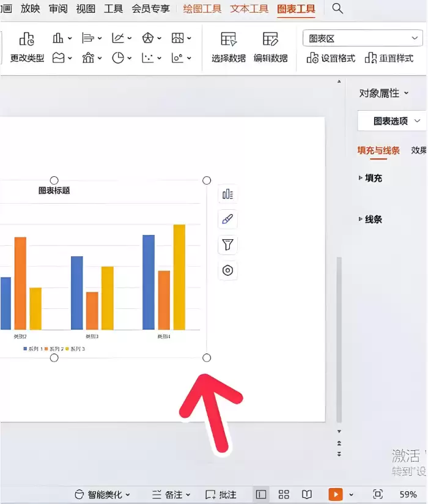Click the chart elements quick button
428x504 pixels.
coord(227,194)
